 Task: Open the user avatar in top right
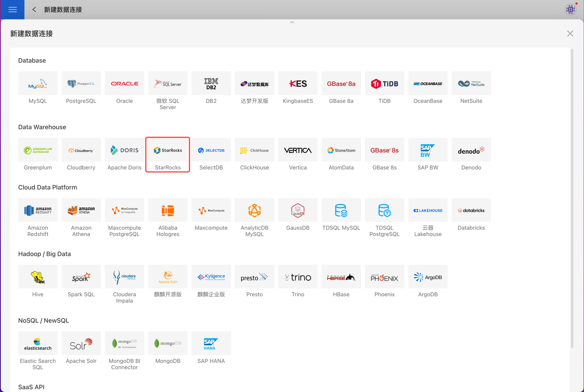[x=571, y=9]
